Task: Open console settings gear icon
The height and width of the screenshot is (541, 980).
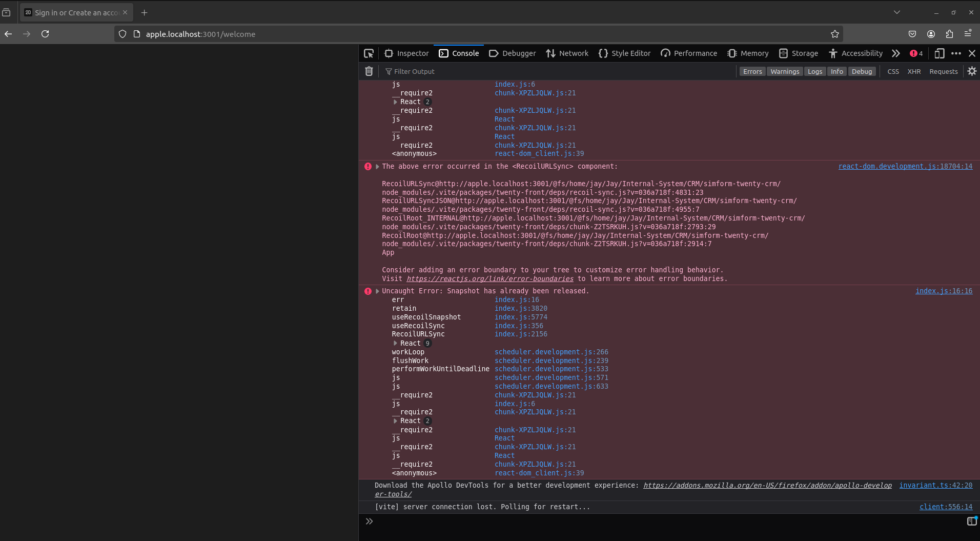Action: pos(972,71)
